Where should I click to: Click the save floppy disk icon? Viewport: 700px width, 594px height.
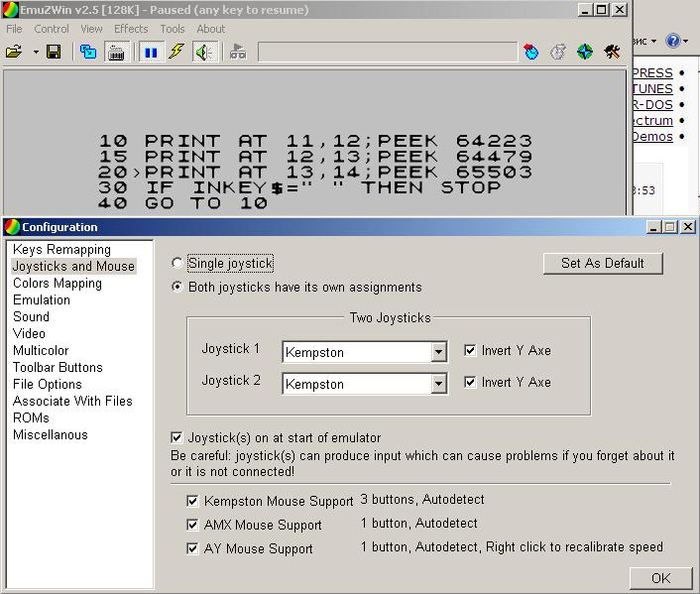point(54,52)
